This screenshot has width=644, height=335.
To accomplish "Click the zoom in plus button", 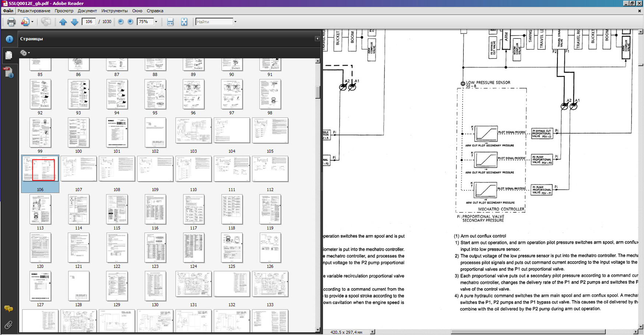I will [130, 22].
